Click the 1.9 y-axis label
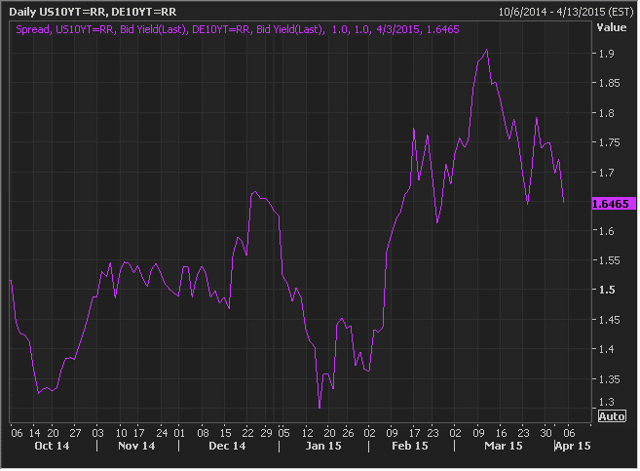The width and height of the screenshot is (640, 471). [x=608, y=54]
